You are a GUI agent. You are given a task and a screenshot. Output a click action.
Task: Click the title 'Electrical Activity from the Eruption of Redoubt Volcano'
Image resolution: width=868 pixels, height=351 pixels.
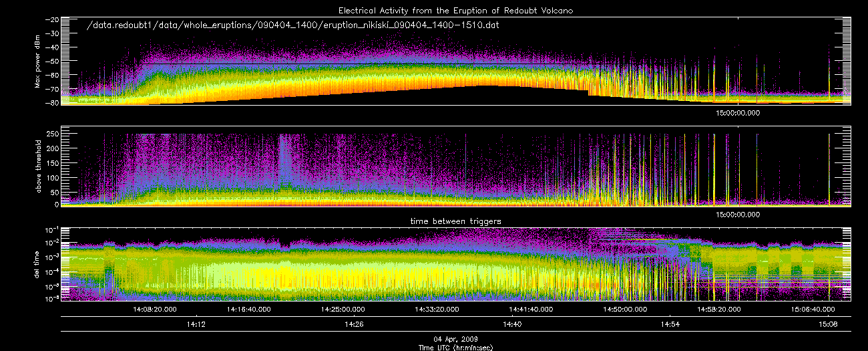point(455,10)
